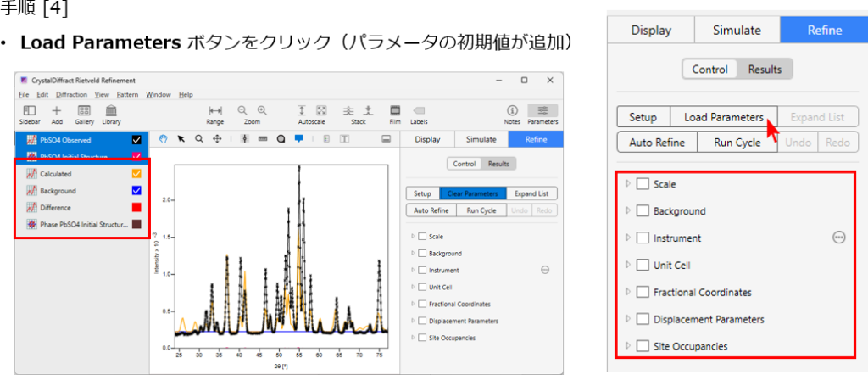
Task: Toggle the Sidebar icon in the toolbar
Action: [29, 111]
